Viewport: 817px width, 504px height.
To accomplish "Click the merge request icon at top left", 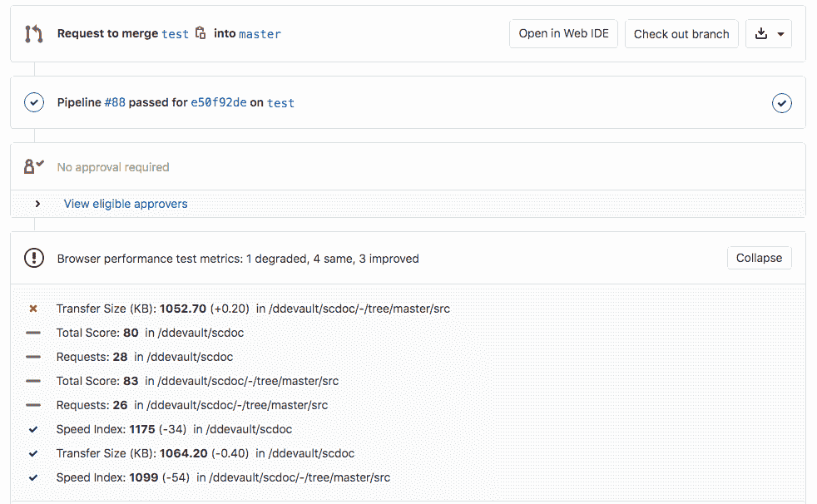I will (x=33, y=33).
